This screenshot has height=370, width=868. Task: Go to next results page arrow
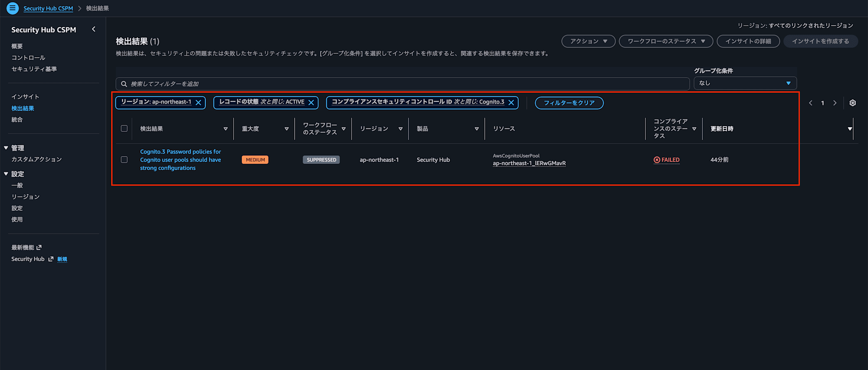click(x=835, y=103)
